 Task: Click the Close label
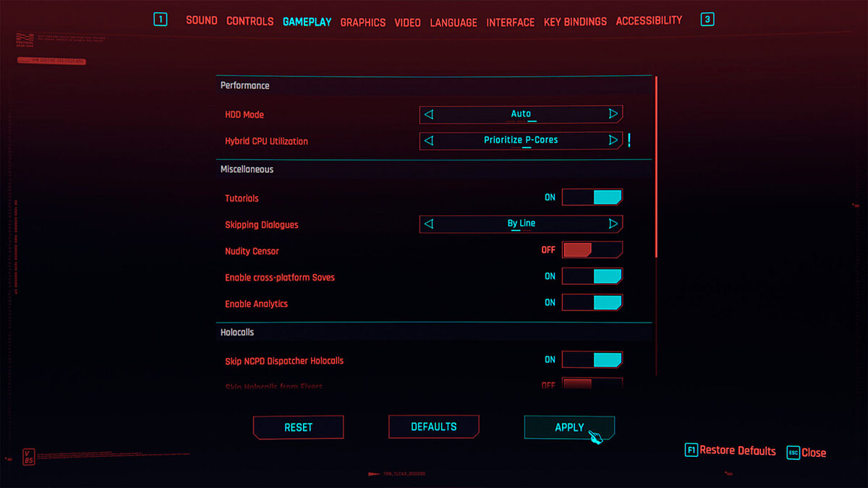pos(814,453)
